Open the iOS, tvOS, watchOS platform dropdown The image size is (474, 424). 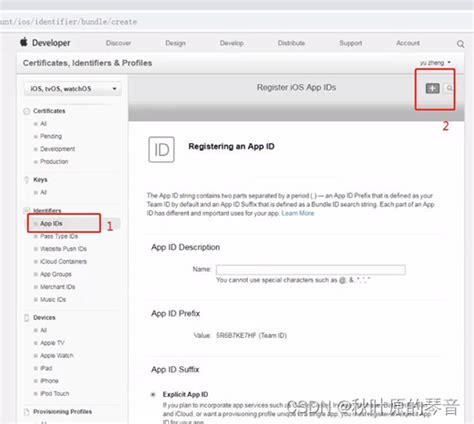[x=73, y=89]
